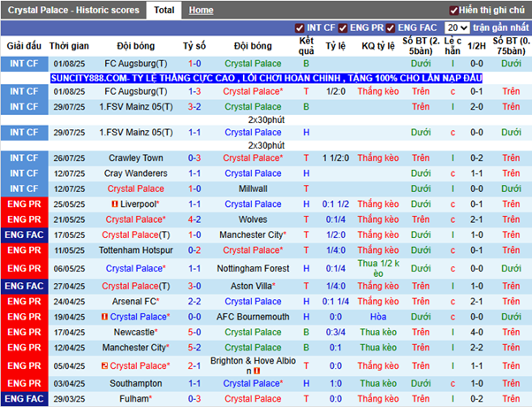Uncheck the ENG PR league filter
Screen dimensions: 532x407
343,27
